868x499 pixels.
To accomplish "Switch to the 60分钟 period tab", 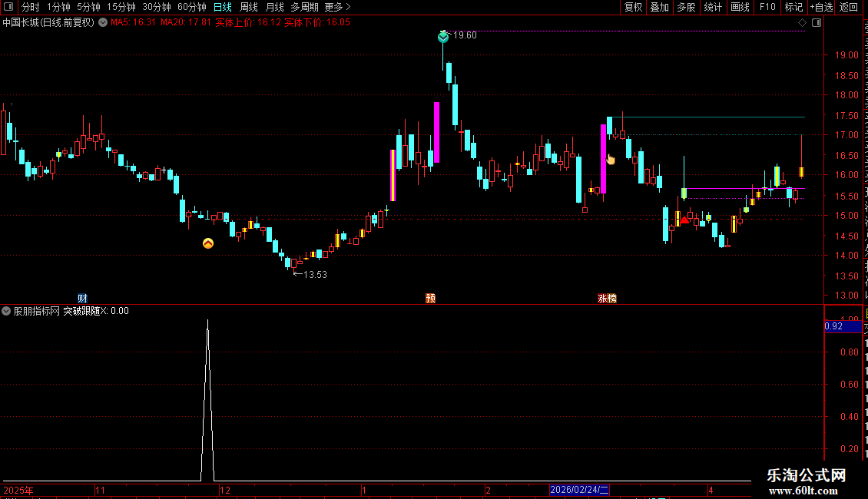I will [x=191, y=7].
